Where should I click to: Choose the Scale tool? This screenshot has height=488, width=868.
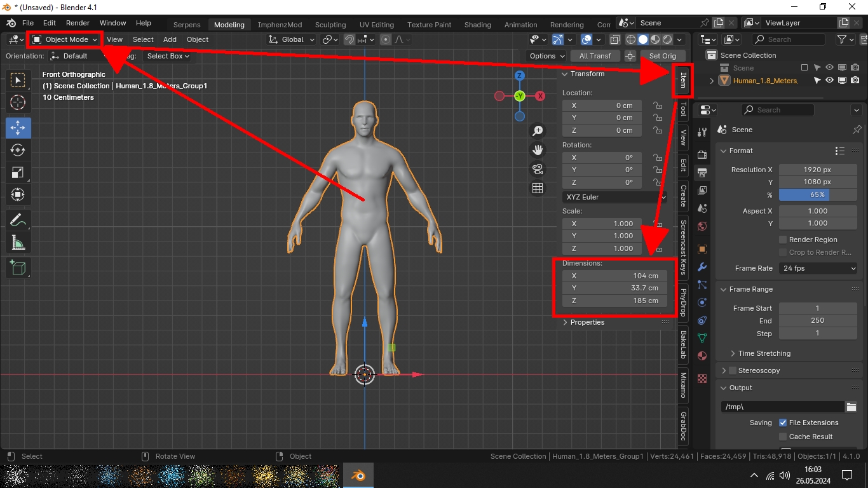pyautogui.click(x=18, y=173)
